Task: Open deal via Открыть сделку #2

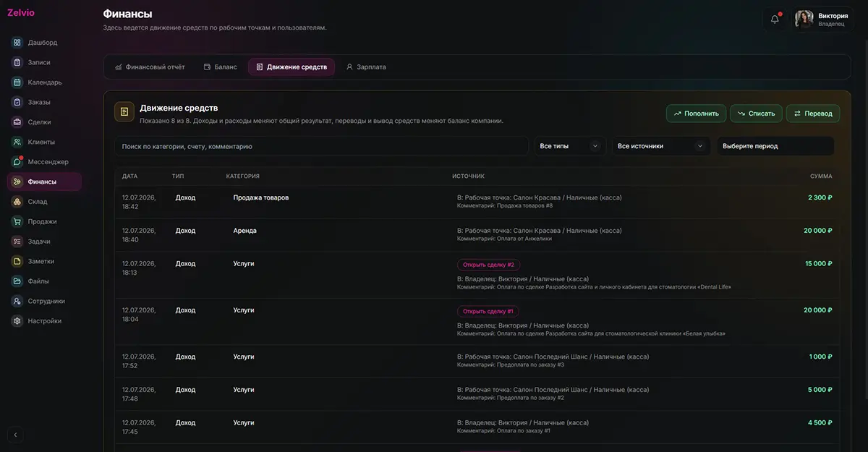Action: (488, 265)
